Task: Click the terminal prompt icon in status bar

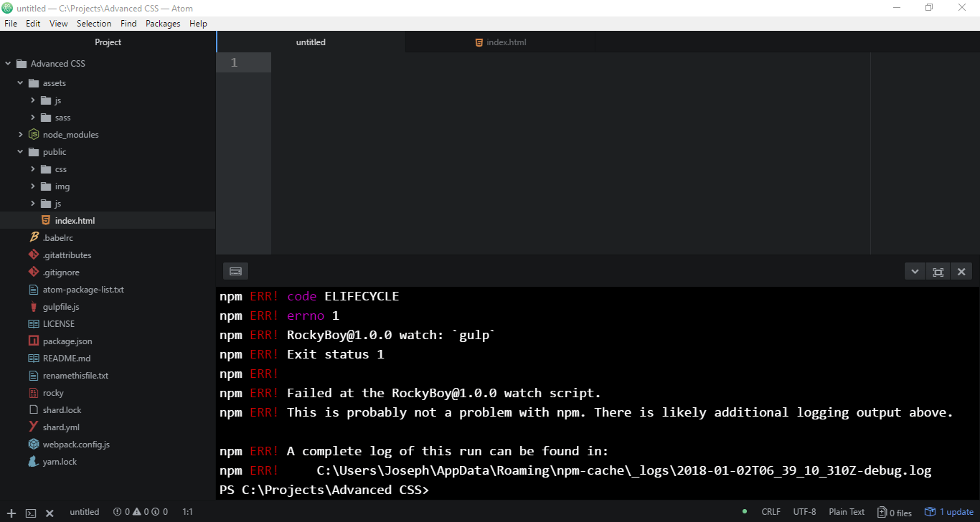Action: click(x=31, y=513)
